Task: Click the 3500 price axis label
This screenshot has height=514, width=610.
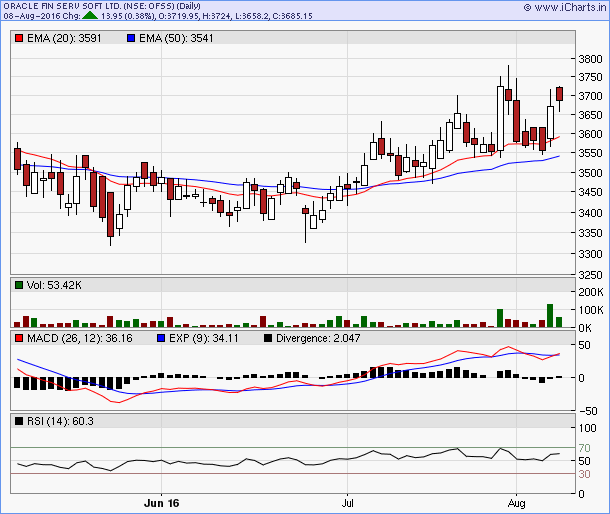Action: (x=590, y=173)
